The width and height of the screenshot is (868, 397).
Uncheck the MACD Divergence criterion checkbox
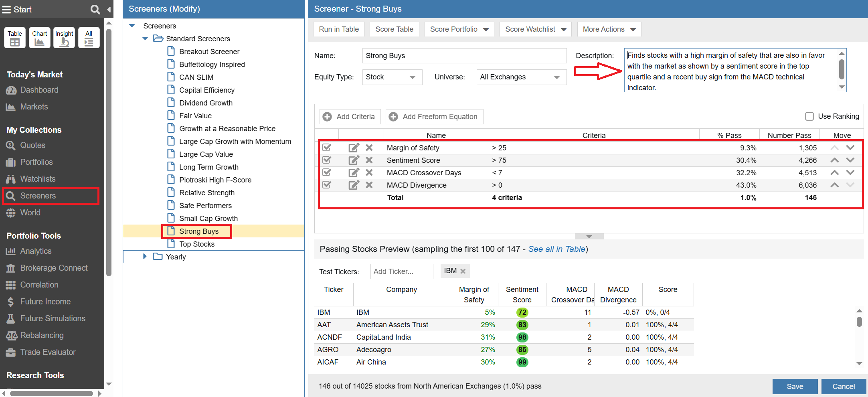click(327, 185)
